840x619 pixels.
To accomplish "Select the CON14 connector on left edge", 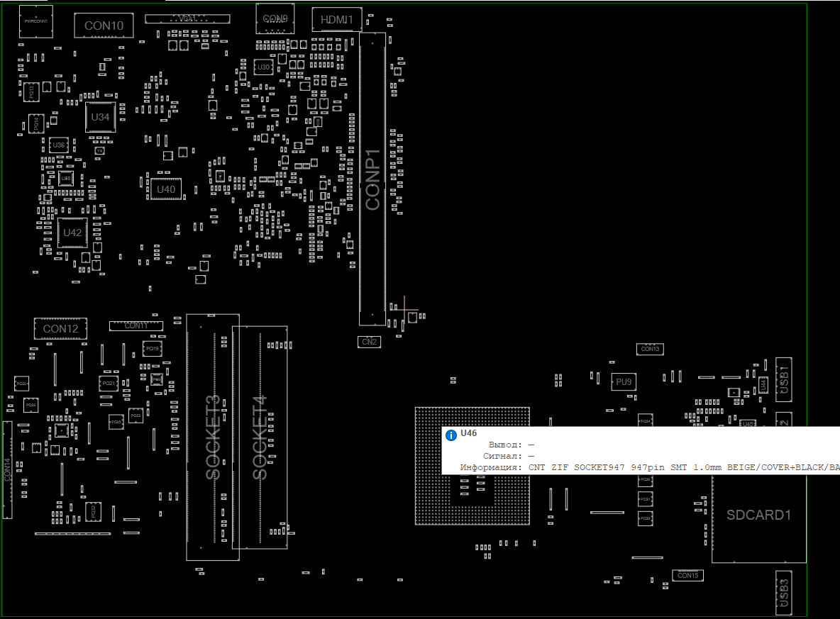I will (x=7, y=469).
